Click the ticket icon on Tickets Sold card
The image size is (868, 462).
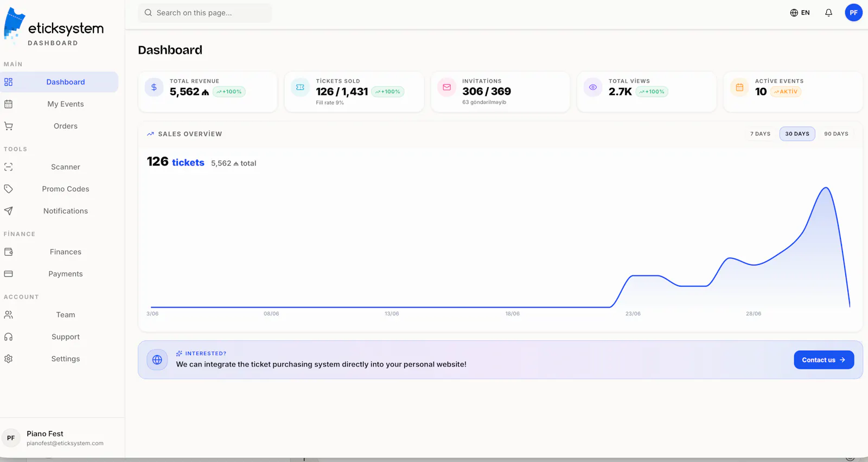(300, 87)
